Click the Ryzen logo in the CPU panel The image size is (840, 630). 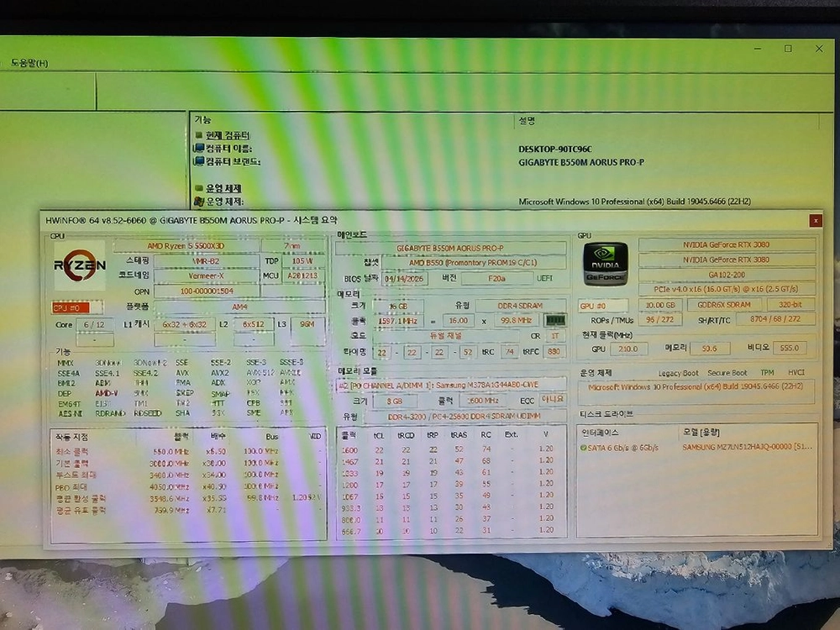tap(80, 265)
